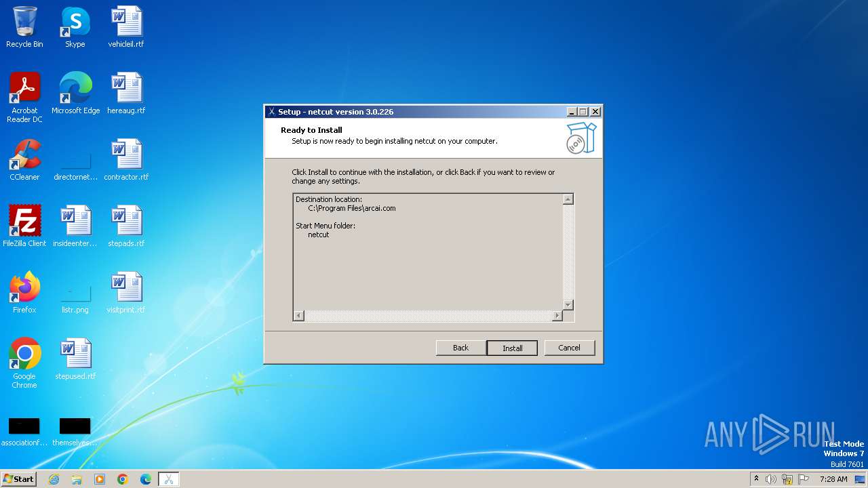The height and width of the screenshot is (488, 868).
Task: Select themselves file icon on desktop
Action: pos(75,432)
